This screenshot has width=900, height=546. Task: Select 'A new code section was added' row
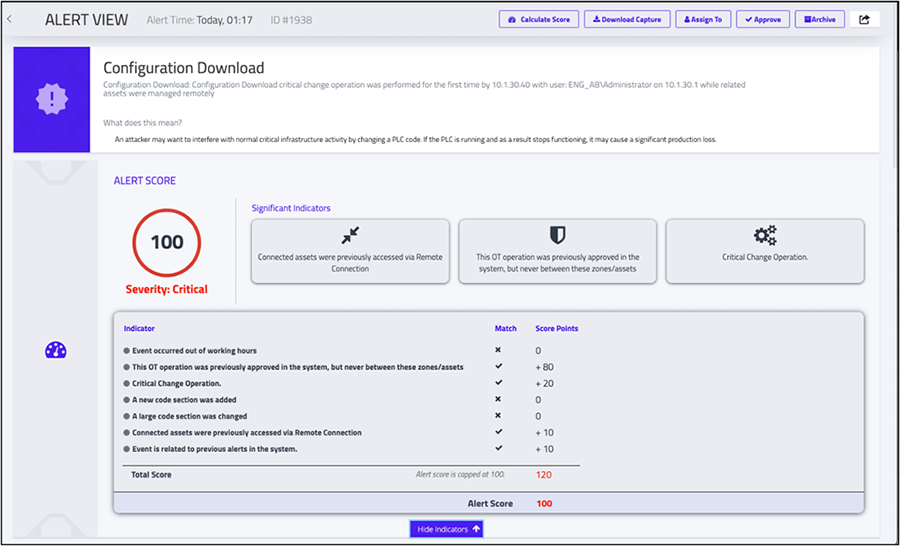pyautogui.click(x=351, y=400)
